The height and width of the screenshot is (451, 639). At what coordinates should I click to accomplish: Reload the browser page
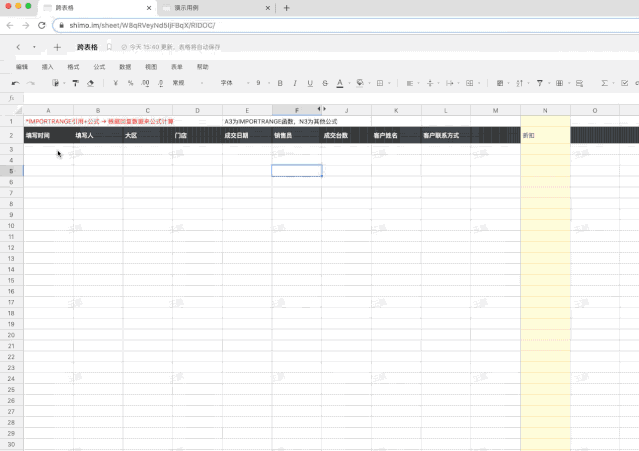[x=42, y=25]
